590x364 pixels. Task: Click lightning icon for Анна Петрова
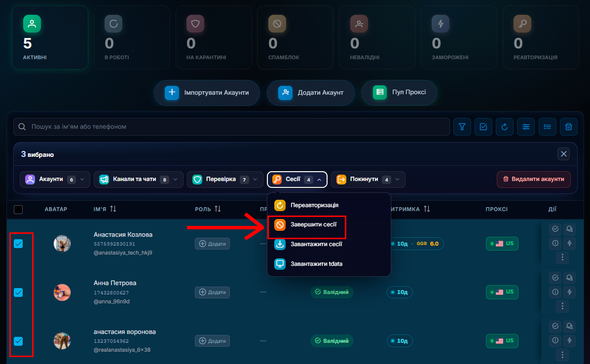pos(570,292)
